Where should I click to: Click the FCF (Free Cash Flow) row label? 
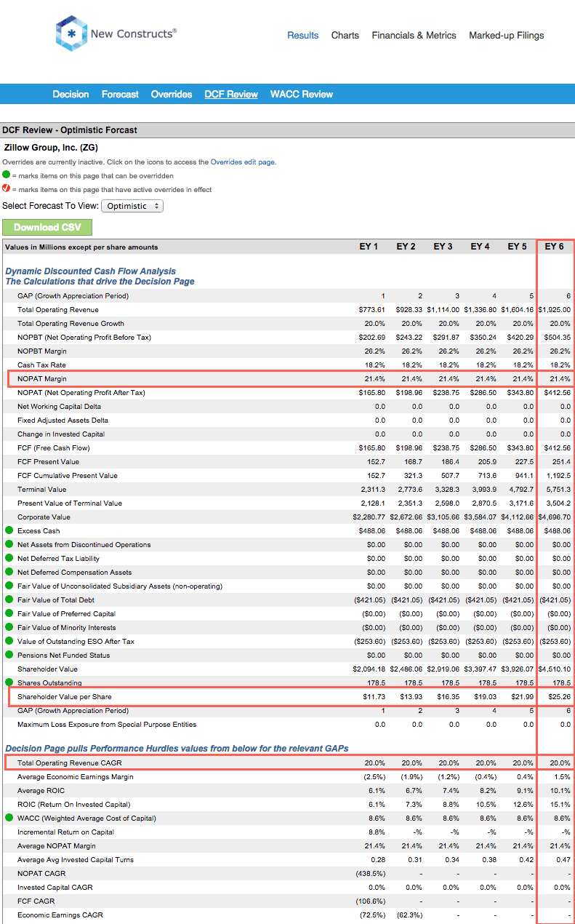click(x=53, y=447)
